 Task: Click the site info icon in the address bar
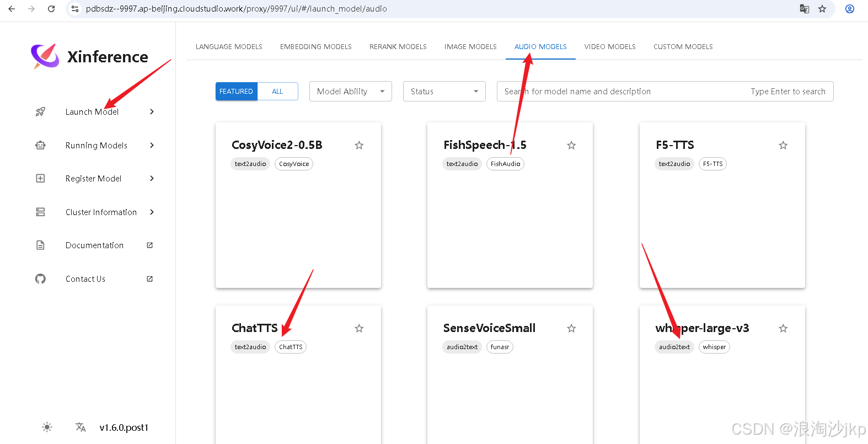click(76, 9)
